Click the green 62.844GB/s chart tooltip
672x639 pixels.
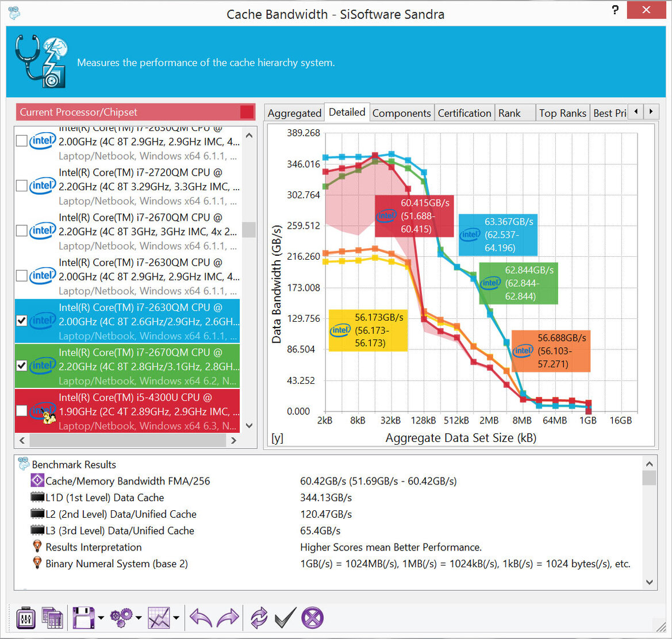point(519,283)
